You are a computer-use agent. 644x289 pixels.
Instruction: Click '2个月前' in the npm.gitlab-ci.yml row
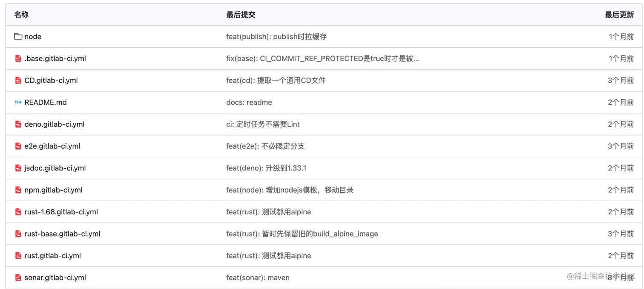[x=621, y=190]
